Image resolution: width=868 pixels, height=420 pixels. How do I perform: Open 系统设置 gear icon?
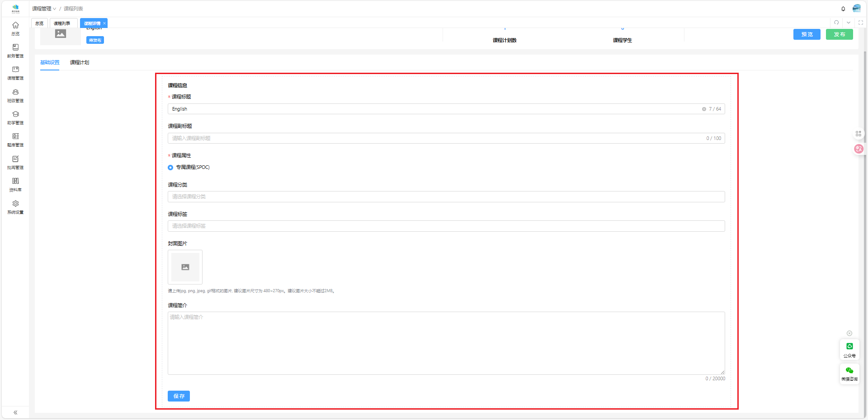point(15,207)
